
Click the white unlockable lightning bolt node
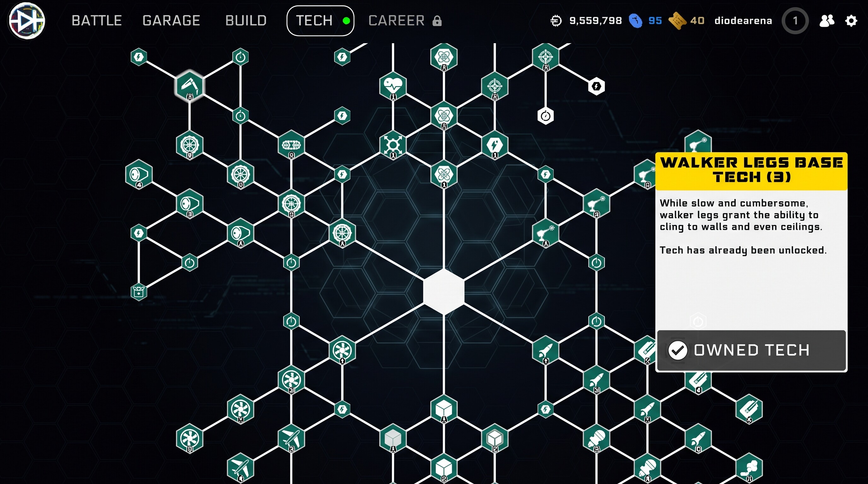596,87
